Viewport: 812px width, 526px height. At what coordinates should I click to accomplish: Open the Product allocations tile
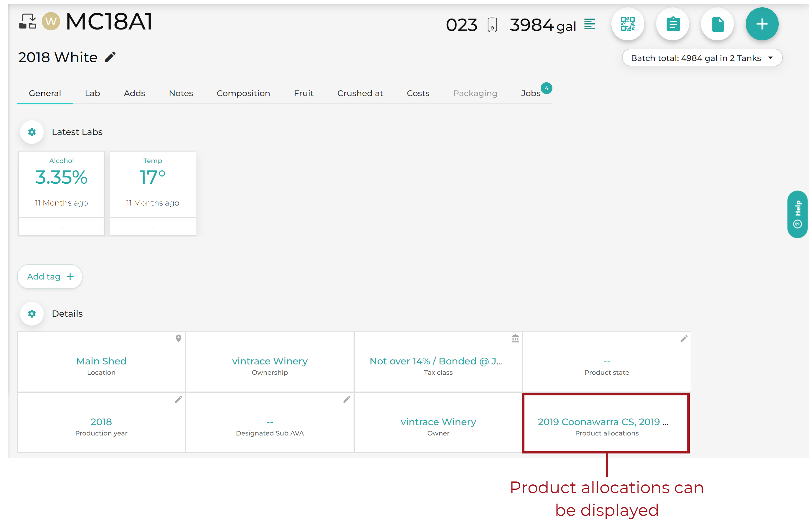(x=606, y=423)
